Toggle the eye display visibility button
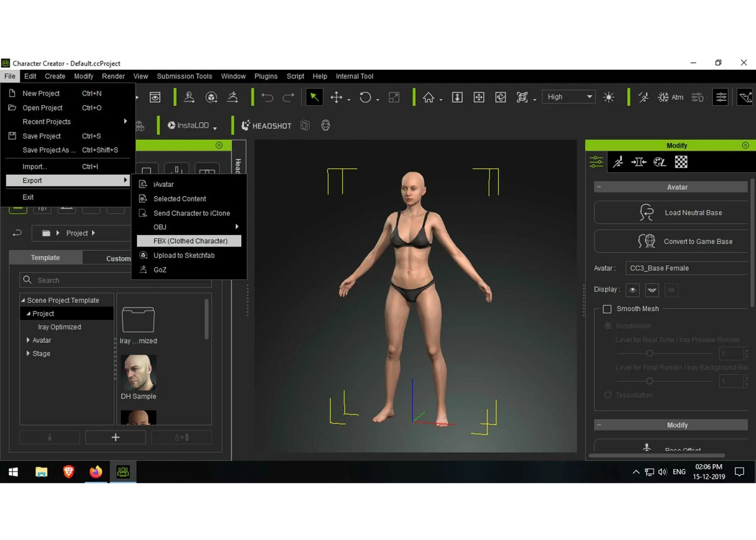 pos(632,290)
